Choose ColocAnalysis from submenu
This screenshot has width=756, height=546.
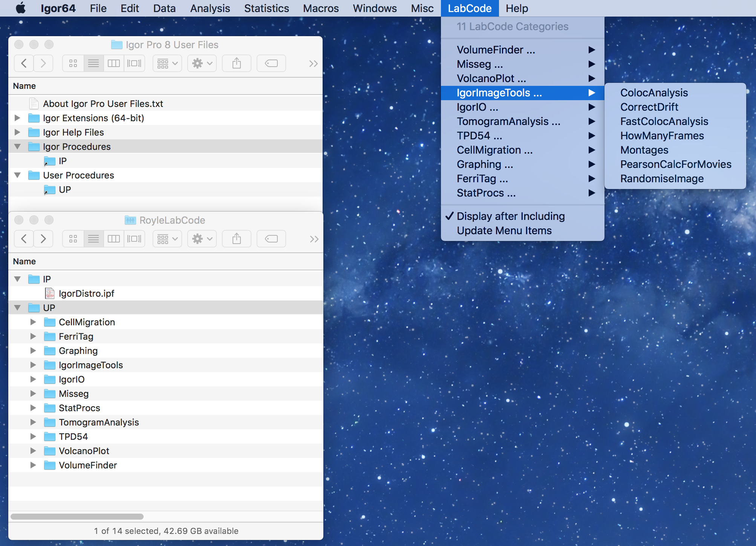coord(675,93)
